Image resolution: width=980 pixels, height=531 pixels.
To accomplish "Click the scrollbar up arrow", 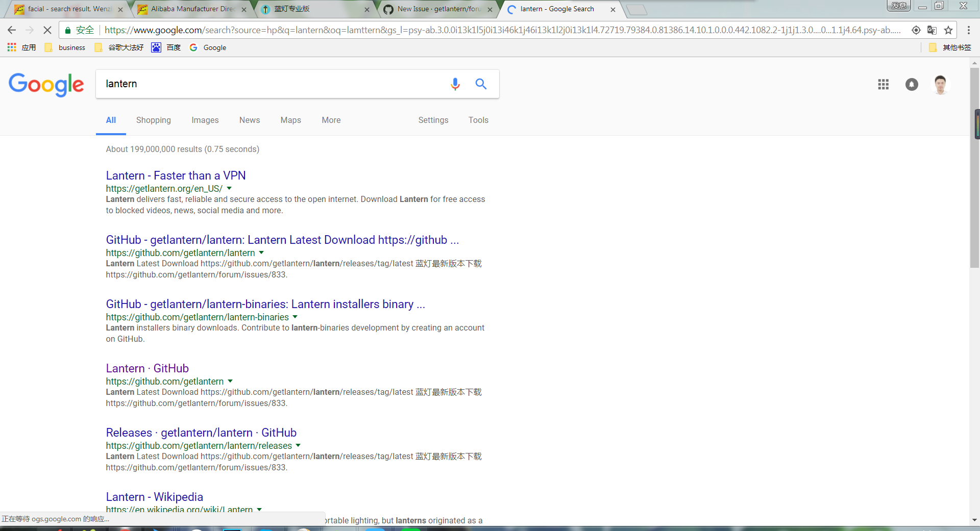I will coord(974,62).
